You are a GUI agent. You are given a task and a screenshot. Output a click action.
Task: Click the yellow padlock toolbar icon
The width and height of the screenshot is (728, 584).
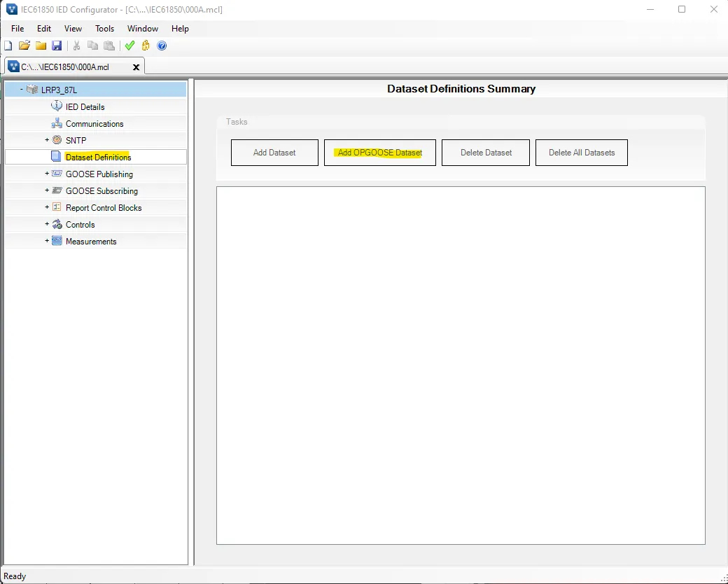click(146, 46)
